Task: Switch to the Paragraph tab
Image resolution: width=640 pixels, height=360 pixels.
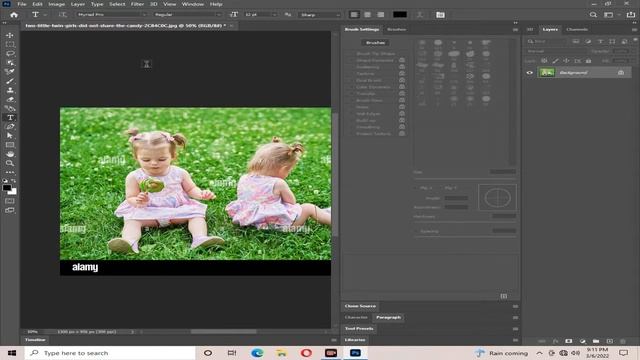Action: point(388,317)
